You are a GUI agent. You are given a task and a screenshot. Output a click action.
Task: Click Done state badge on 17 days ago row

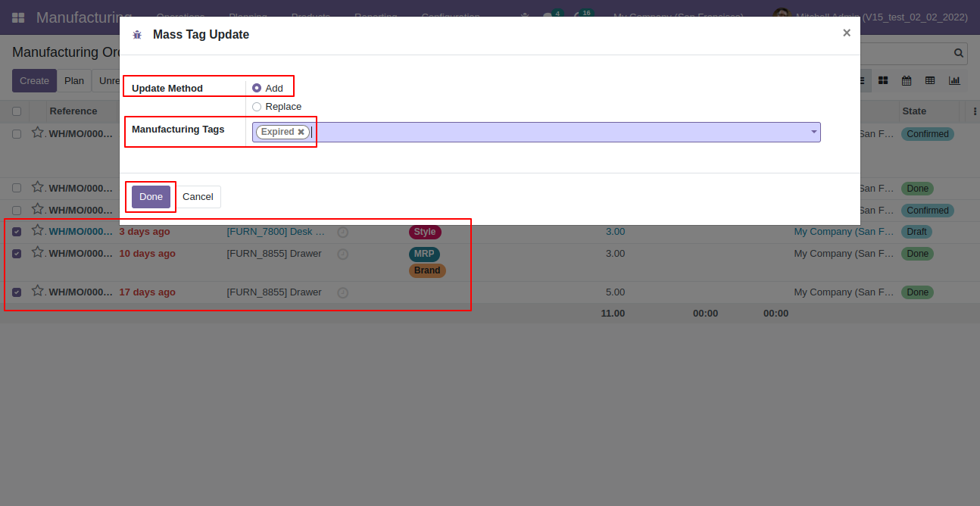[x=917, y=292]
